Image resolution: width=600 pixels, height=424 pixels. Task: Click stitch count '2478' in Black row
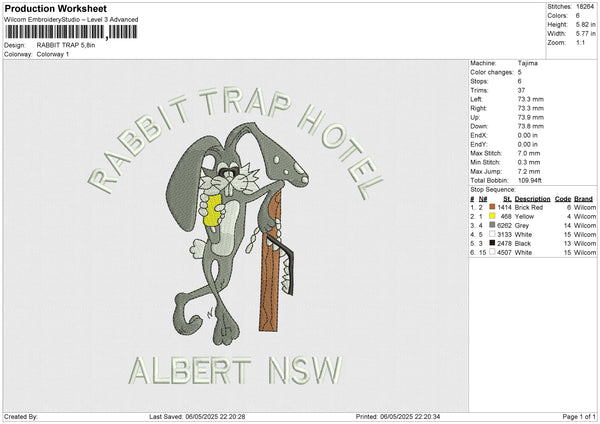pos(504,243)
